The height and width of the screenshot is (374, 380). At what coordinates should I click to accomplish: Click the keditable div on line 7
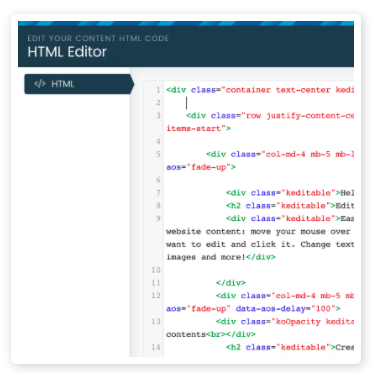[290, 193]
